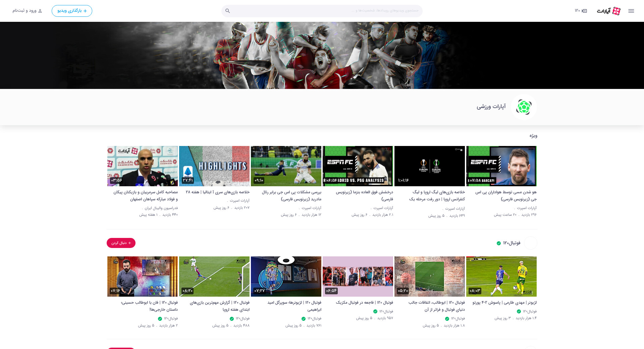Click the verified badge beside Football 120 heading

pos(499,243)
